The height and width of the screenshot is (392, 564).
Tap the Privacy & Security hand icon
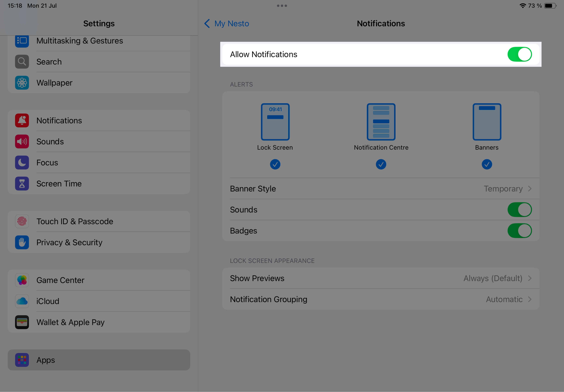[x=22, y=242]
